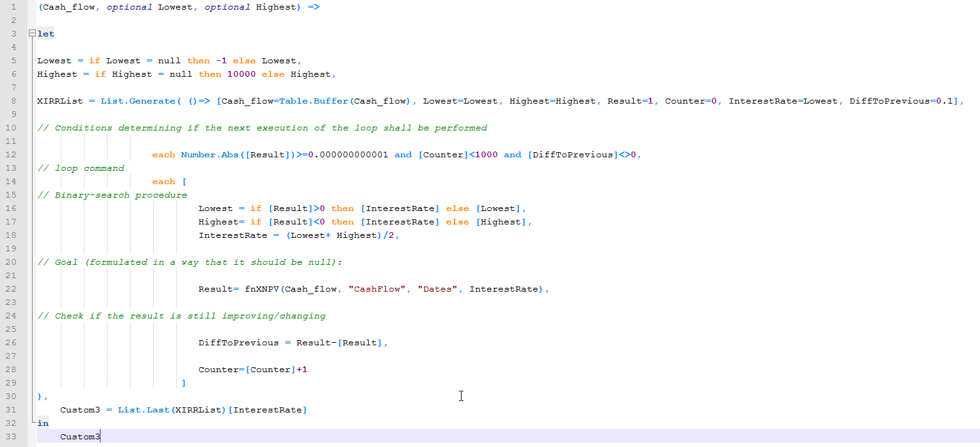Image resolution: width=980 pixels, height=447 pixels.
Task: Click the closing bracket on line 29
Action: pyautogui.click(x=184, y=383)
